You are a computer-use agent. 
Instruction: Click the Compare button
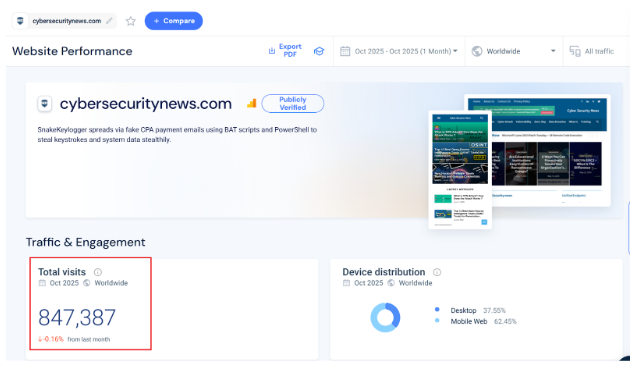[173, 21]
